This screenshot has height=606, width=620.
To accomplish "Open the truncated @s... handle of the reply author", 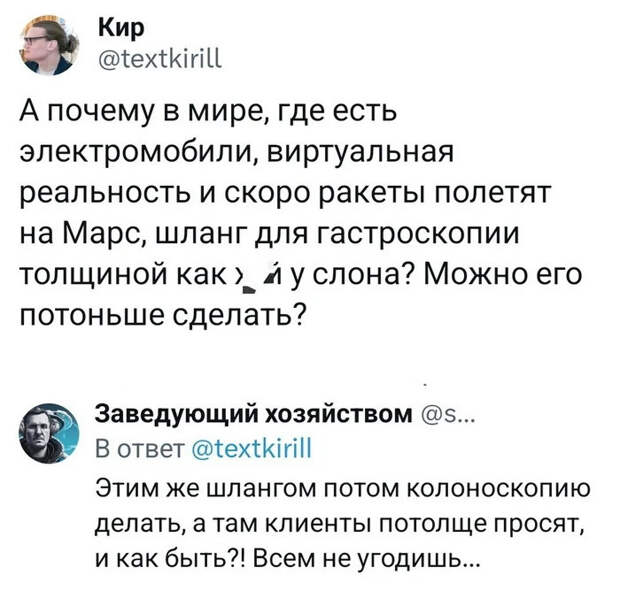I will coord(446,415).
